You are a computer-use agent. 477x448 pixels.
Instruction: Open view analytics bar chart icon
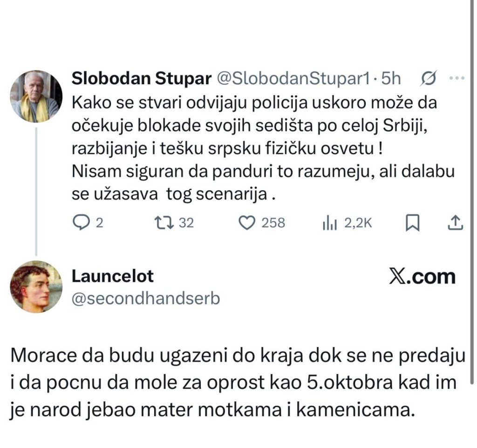tap(330, 224)
